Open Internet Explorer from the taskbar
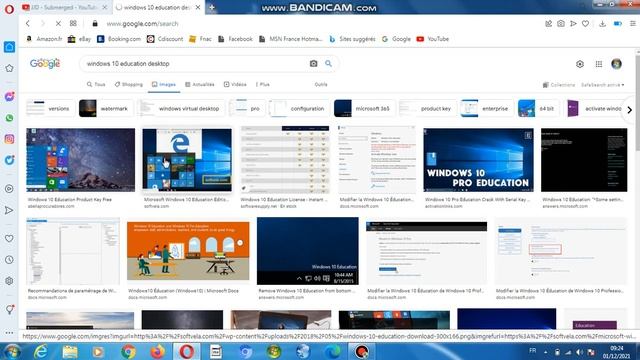 [x=40, y=351]
